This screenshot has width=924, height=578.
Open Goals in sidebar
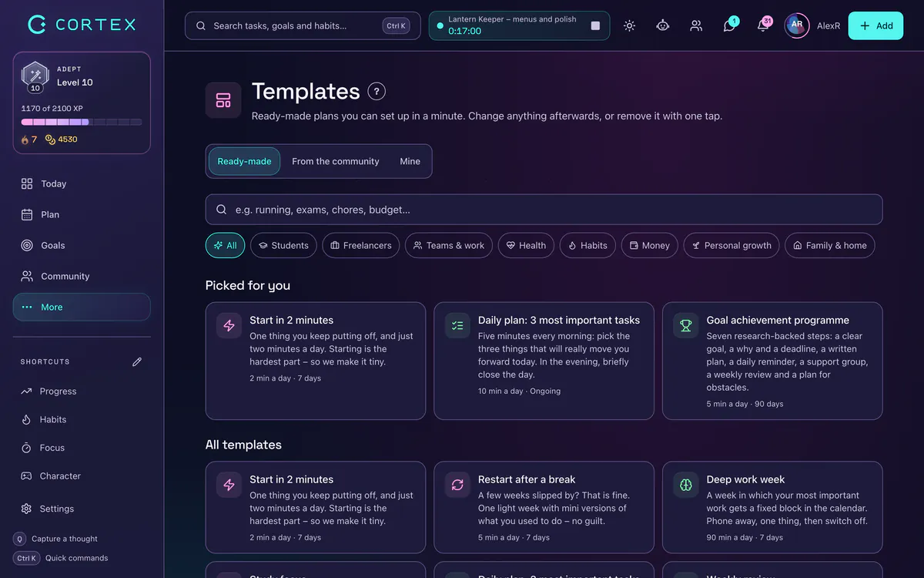tap(82, 245)
